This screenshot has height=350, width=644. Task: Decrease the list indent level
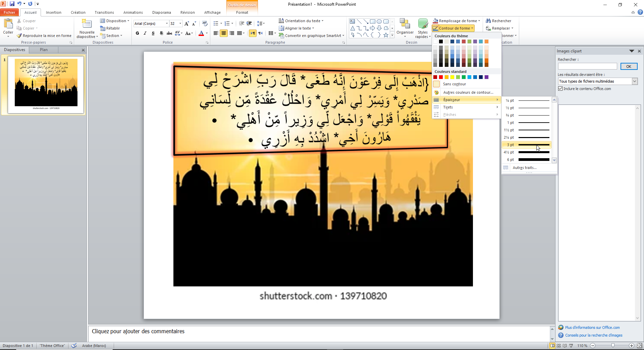click(x=241, y=24)
